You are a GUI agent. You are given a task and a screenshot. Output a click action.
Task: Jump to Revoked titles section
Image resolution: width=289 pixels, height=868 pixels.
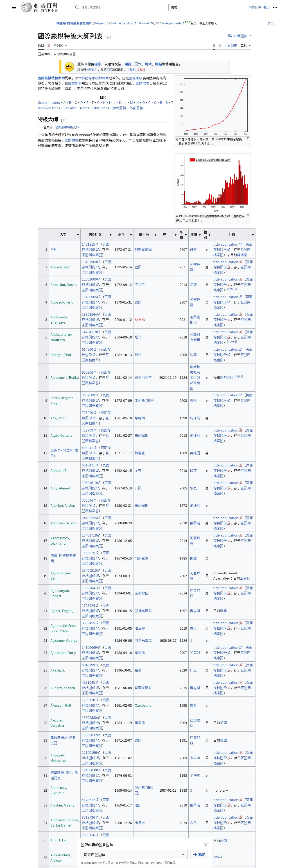(49, 108)
